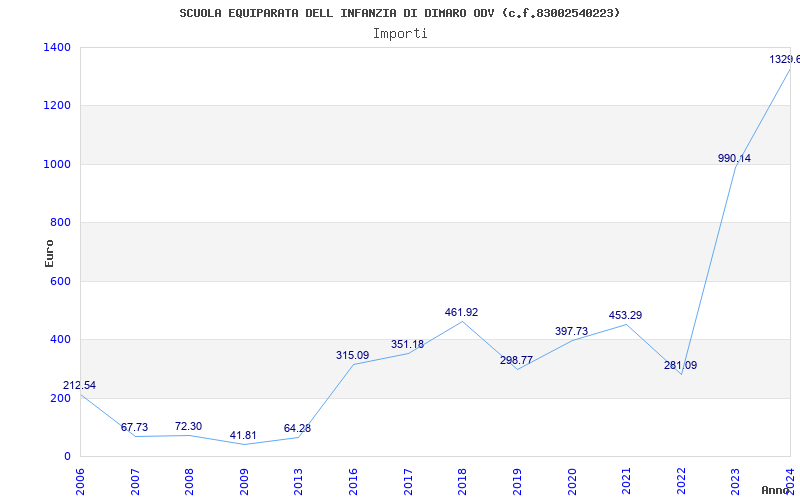Screen dimensions: 800x500
Task: Click year 2007 on x-axis
Action: pyautogui.click(x=135, y=482)
